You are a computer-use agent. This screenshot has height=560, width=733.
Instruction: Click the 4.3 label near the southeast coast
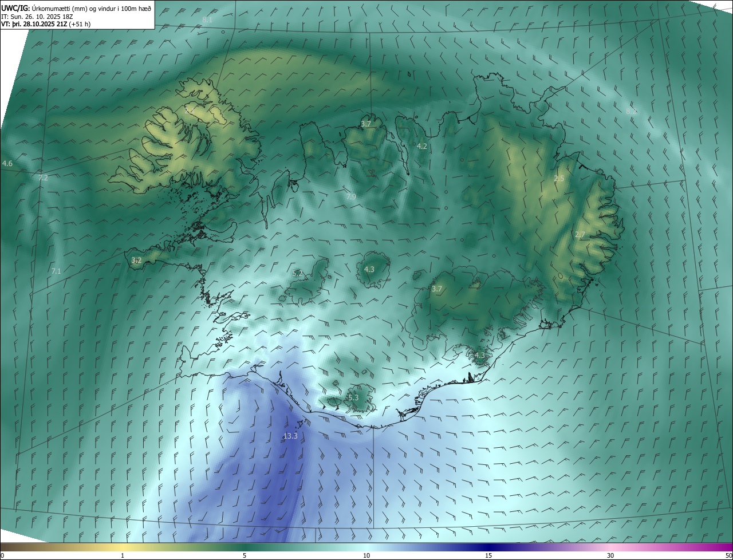coord(480,356)
